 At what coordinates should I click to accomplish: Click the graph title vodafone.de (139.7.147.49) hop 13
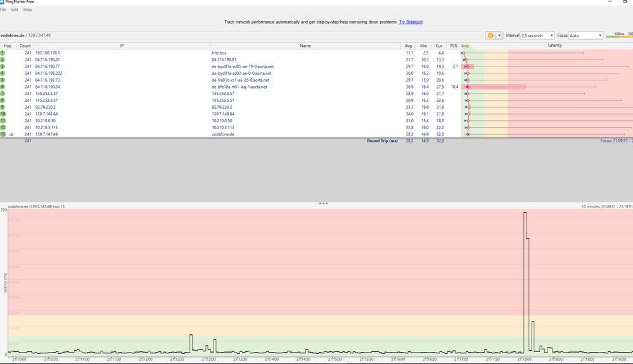click(x=36, y=206)
